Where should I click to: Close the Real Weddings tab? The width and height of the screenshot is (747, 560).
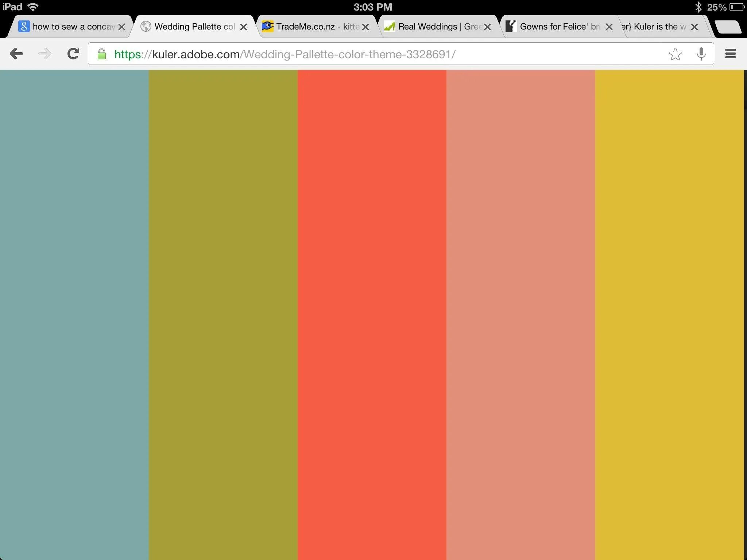487,27
